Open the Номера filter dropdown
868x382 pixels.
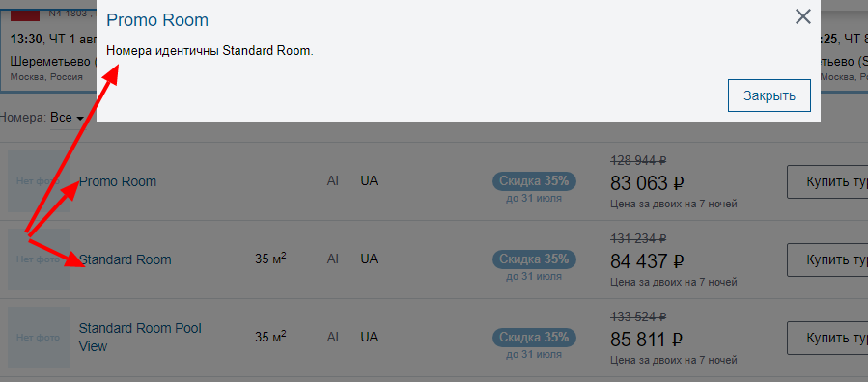pyautogui.click(x=67, y=118)
